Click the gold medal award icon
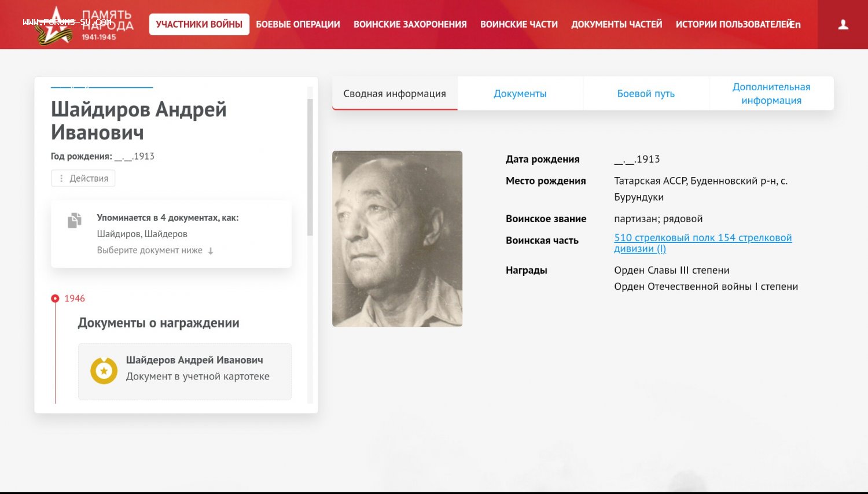Screen dimensions: 868x494 tap(104, 371)
